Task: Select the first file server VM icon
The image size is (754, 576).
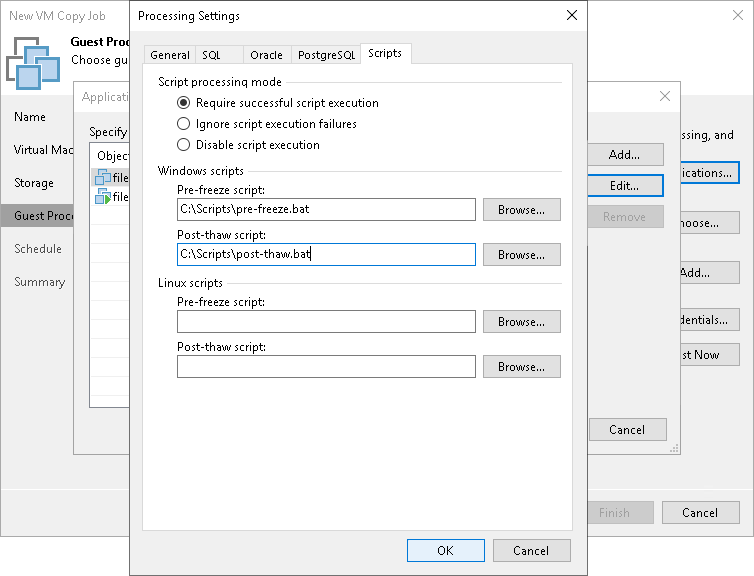Action: point(102,177)
